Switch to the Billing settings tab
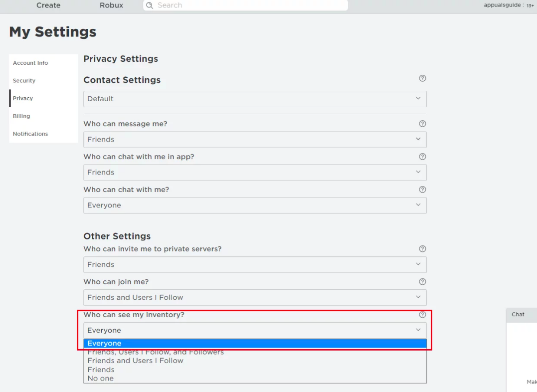537x392 pixels. [21, 116]
